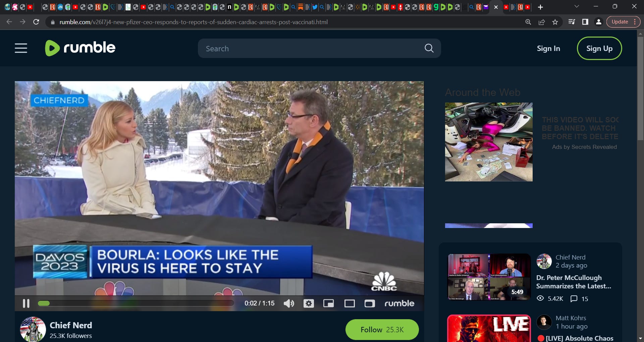The width and height of the screenshot is (644, 342).
Task: Go forward in browser history
Action: tap(22, 22)
